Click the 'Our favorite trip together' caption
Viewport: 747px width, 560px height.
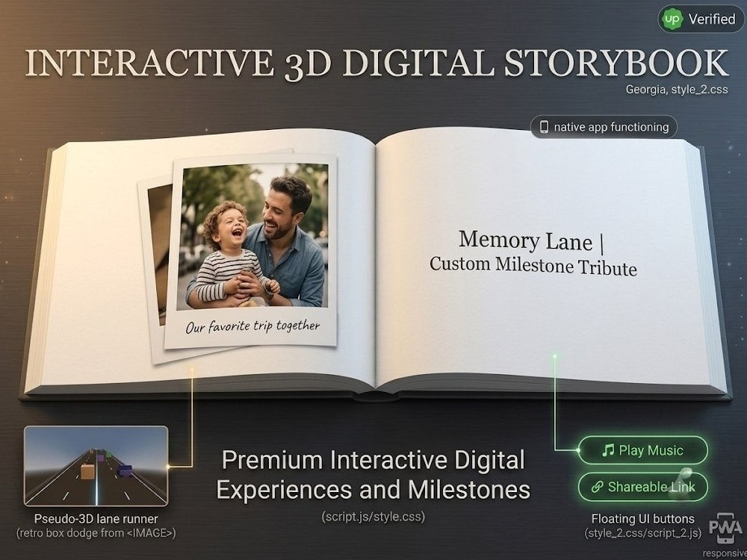pos(252,327)
